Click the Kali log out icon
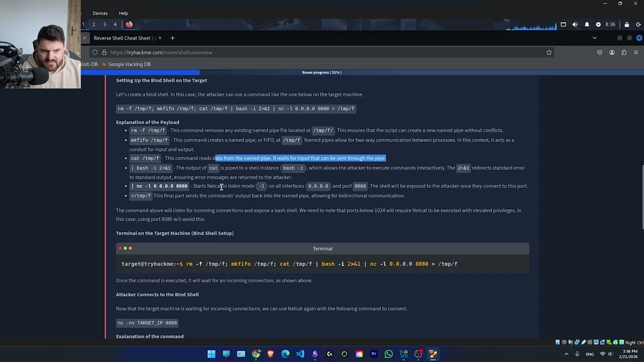The height and width of the screenshot is (362, 644). [638, 24]
